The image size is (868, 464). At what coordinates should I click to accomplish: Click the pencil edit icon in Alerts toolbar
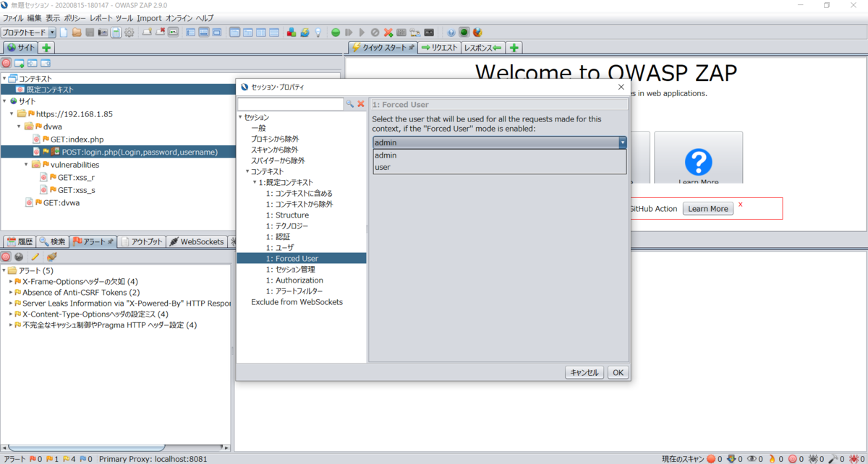tap(35, 257)
